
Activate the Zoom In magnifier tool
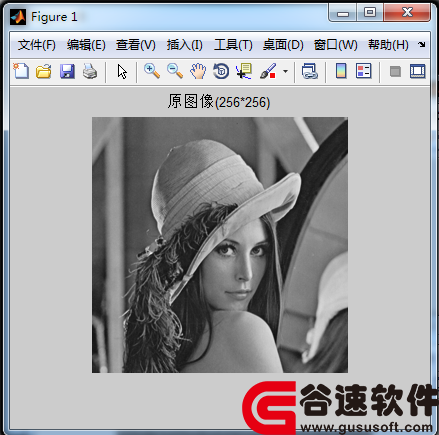tap(152, 71)
